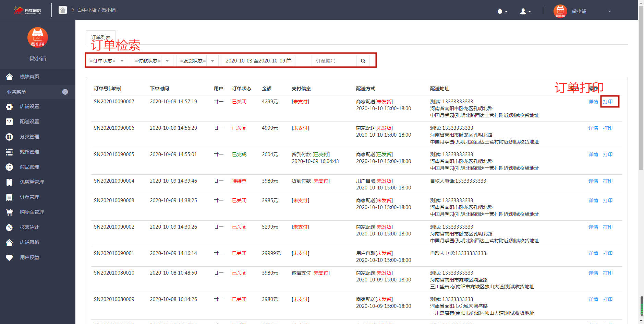Click the 店铺风格 icon
The height and width of the screenshot is (324, 644).
9,243
